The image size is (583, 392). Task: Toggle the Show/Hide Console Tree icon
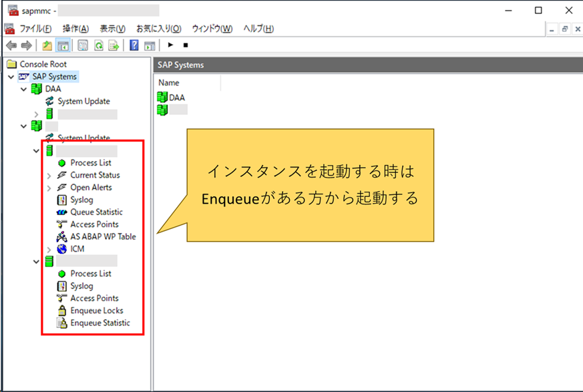(x=63, y=46)
